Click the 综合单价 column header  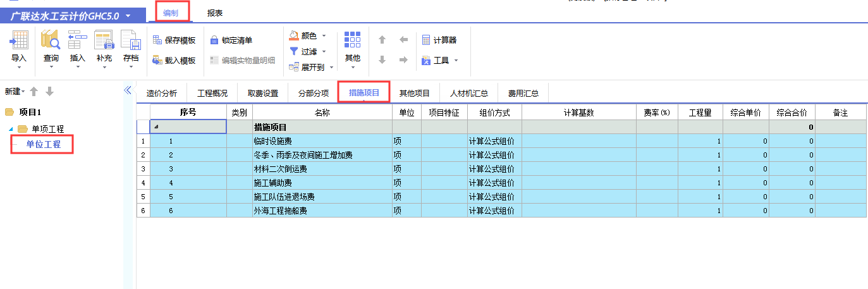(746, 113)
